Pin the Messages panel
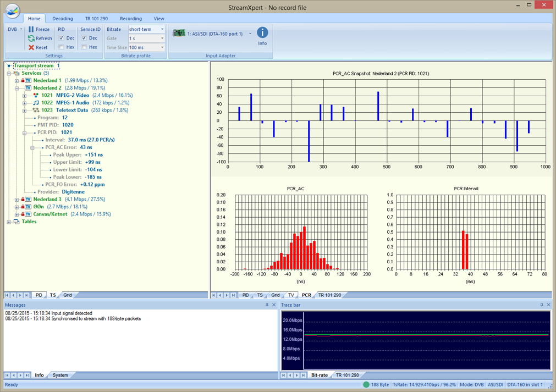Image resolution: width=556 pixels, height=392 pixels. [267, 305]
